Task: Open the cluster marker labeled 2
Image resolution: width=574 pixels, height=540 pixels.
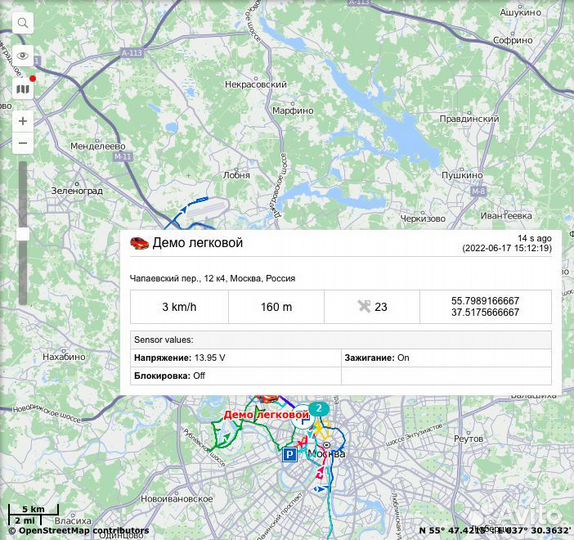Action: coord(319,408)
